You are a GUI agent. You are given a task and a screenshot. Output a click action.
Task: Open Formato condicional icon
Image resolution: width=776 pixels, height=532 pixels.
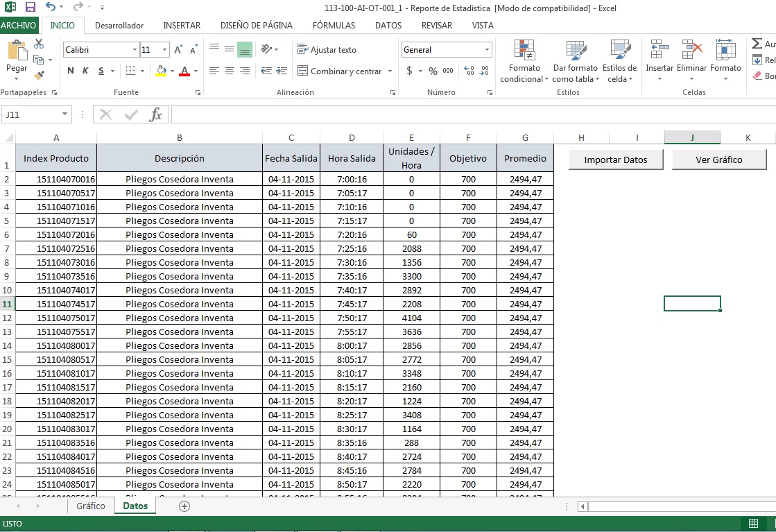(524, 51)
